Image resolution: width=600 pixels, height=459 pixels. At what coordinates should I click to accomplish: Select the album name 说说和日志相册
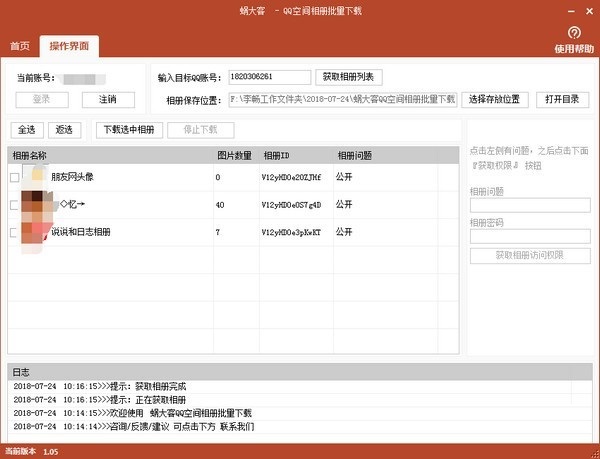coord(81,232)
